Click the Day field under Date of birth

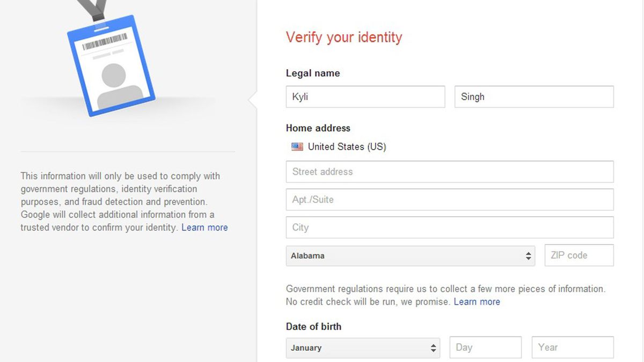[486, 348]
